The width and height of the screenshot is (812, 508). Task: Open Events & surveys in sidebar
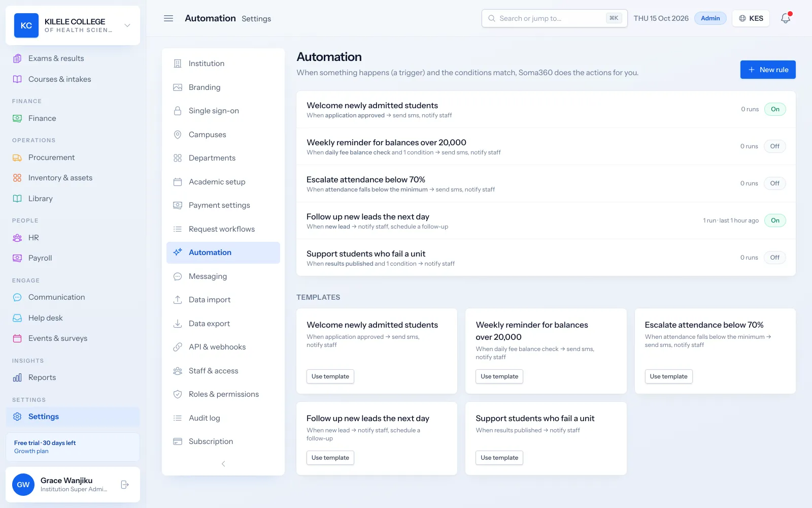[73, 338]
